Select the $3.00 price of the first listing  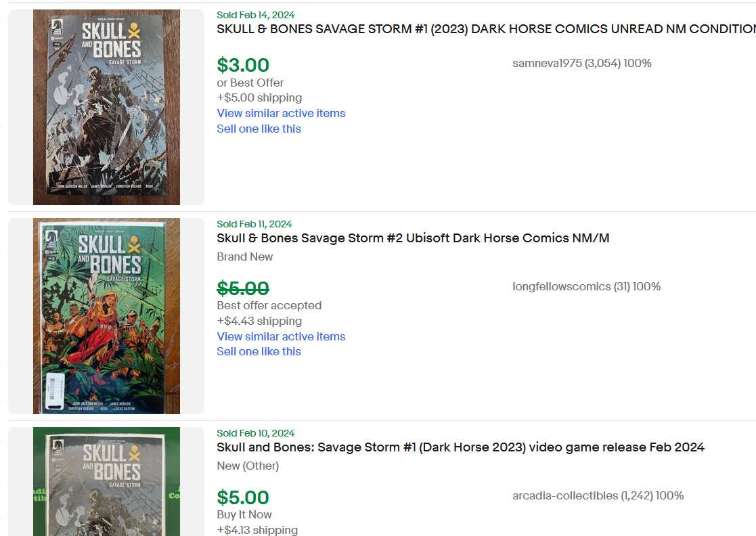coord(243,65)
